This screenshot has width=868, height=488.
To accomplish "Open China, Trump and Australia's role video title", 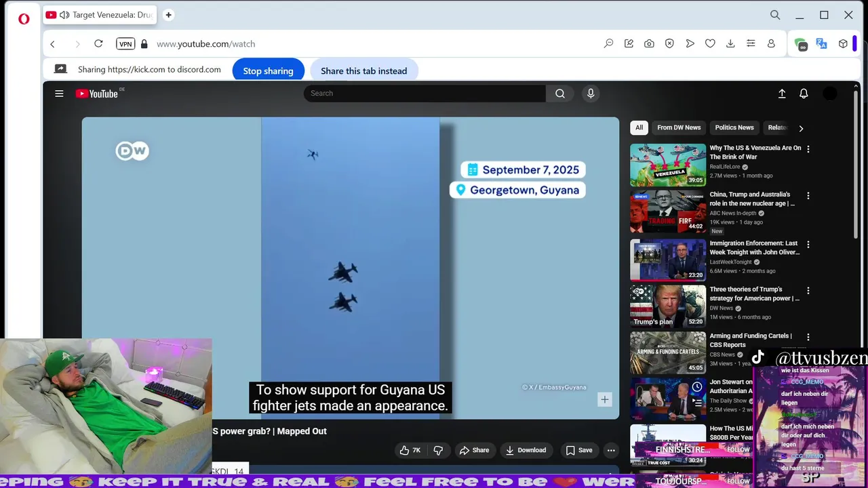I will point(752,199).
